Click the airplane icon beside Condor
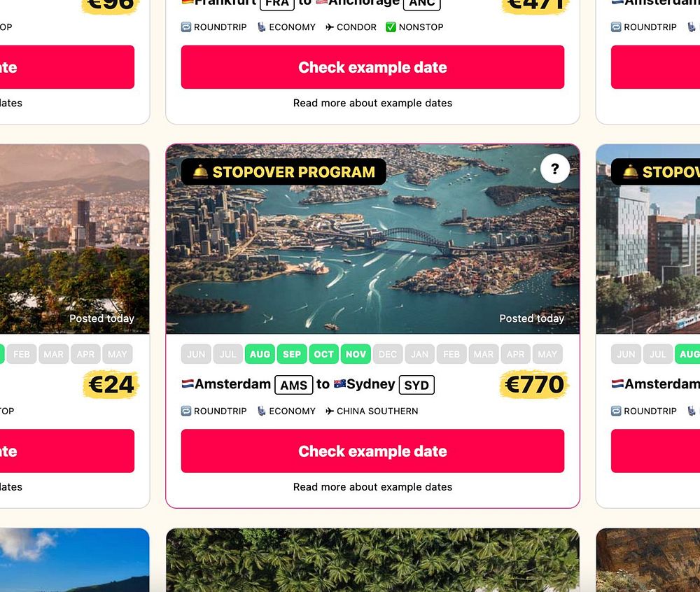This screenshot has height=592, width=700. tap(330, 27)
